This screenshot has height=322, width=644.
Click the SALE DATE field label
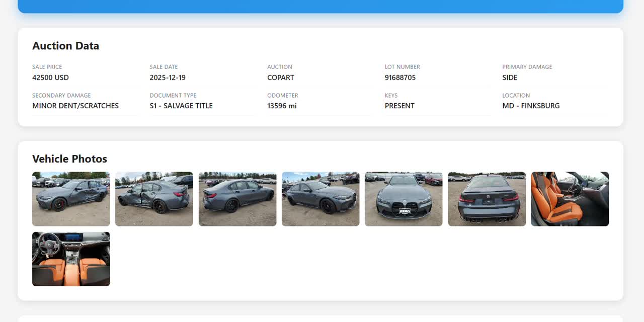pos(164,67)
